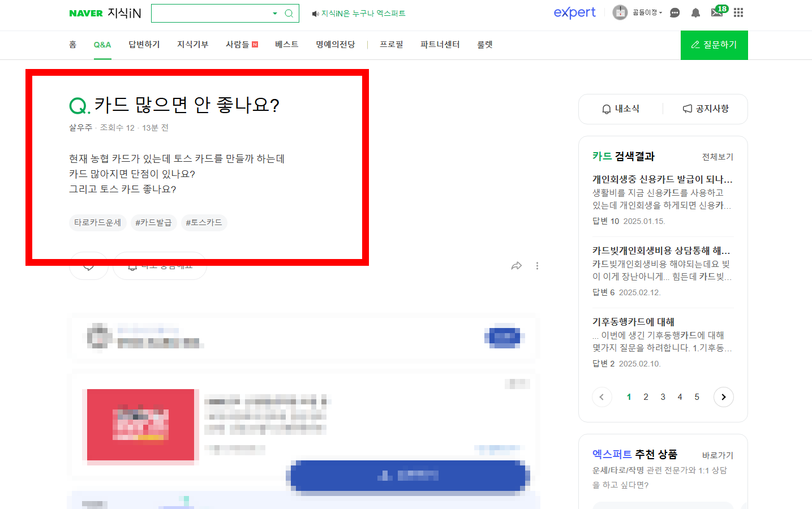
Task: Select the #토스카드 tag
Action: click(x=204, y=223)
